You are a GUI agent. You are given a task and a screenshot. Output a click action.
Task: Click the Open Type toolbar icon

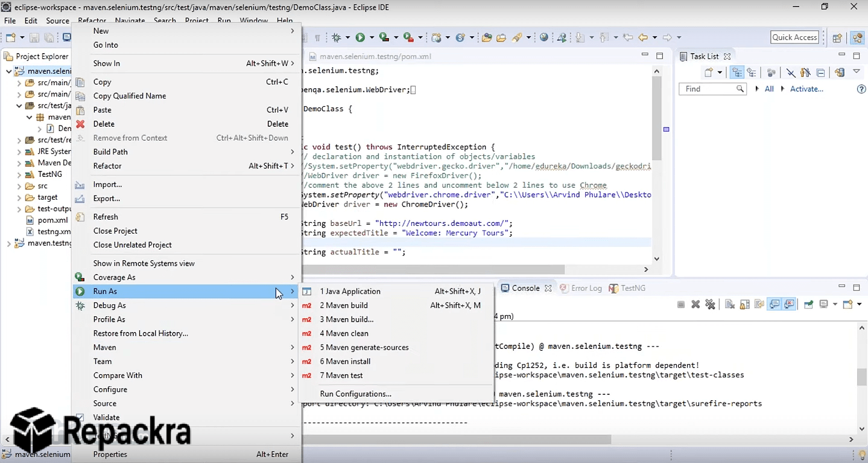tap(487, 37)
